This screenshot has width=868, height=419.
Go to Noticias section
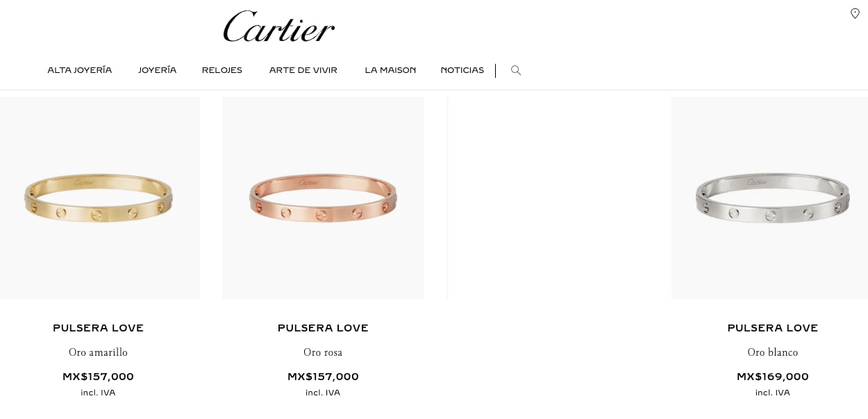462,70
